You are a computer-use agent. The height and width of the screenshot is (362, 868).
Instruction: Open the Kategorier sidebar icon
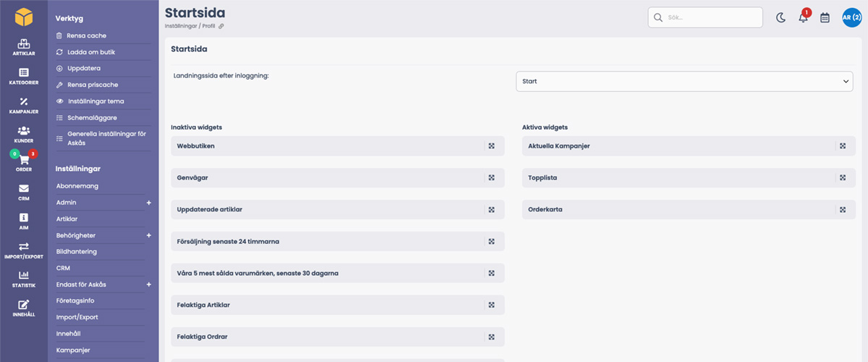click(x=24, y=76)
